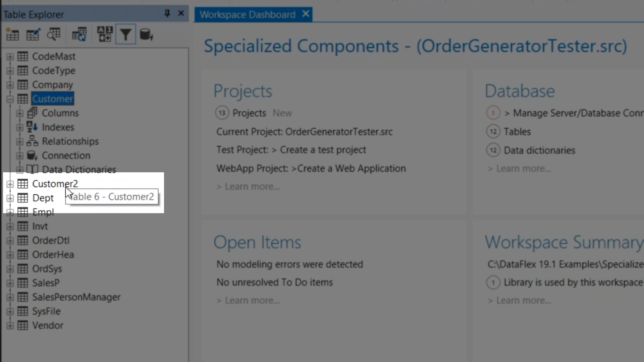The height and width of the screenshot is (362, 644).
Task: Toggle the table filter funnel button
Action: pos(125,34)
